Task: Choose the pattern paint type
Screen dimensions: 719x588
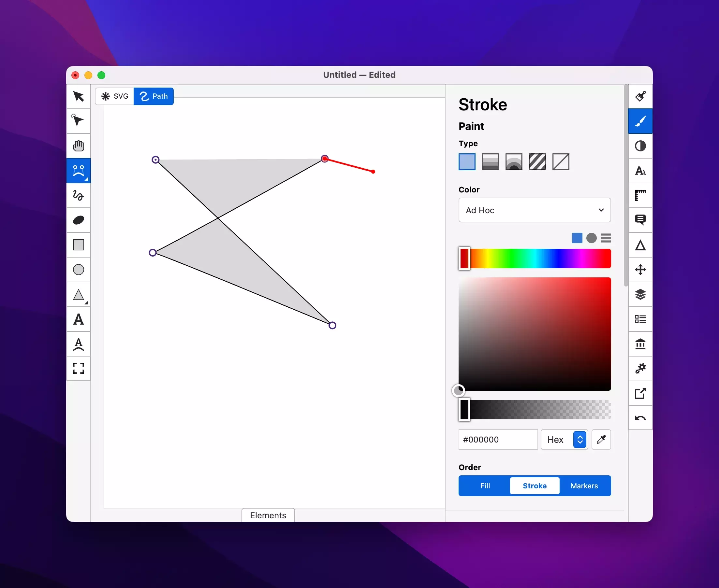Action: (x=537, y=162)
